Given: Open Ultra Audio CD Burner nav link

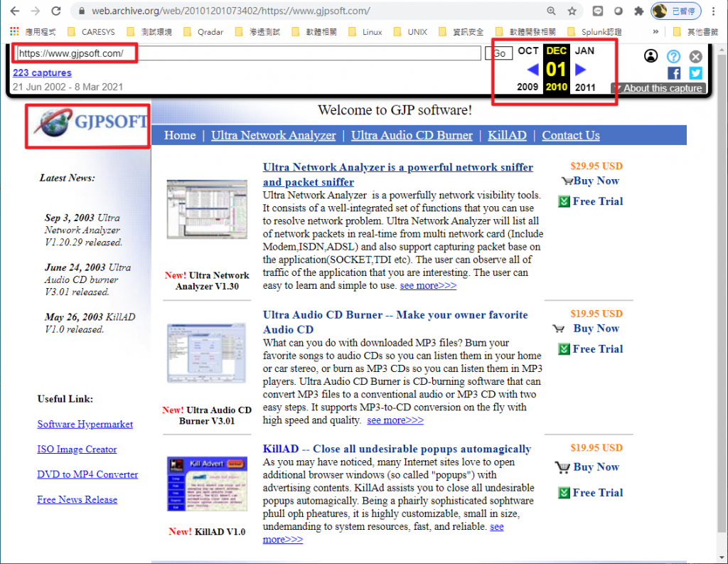Looking at the screenshot, I should (x=412, y=135).
